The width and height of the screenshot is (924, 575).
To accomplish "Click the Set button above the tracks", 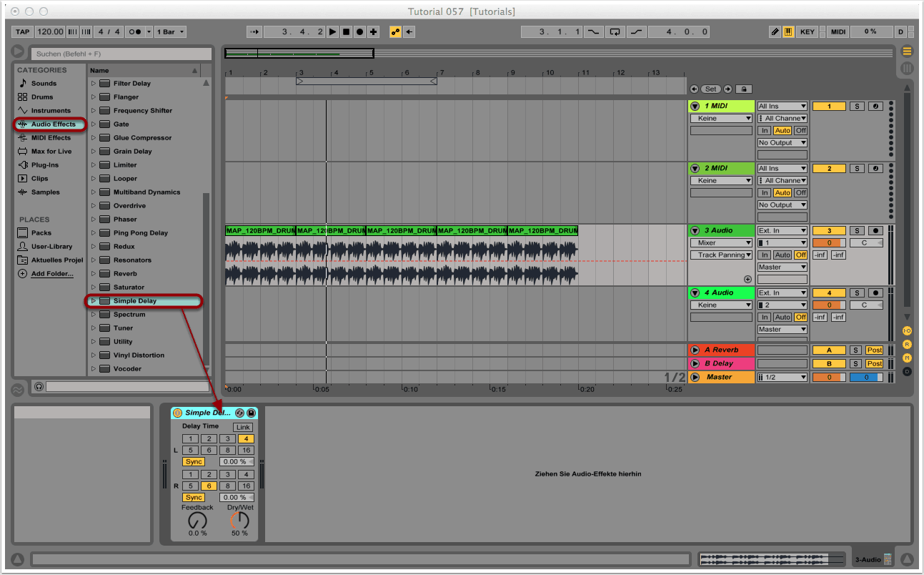I will pos(710,89).
